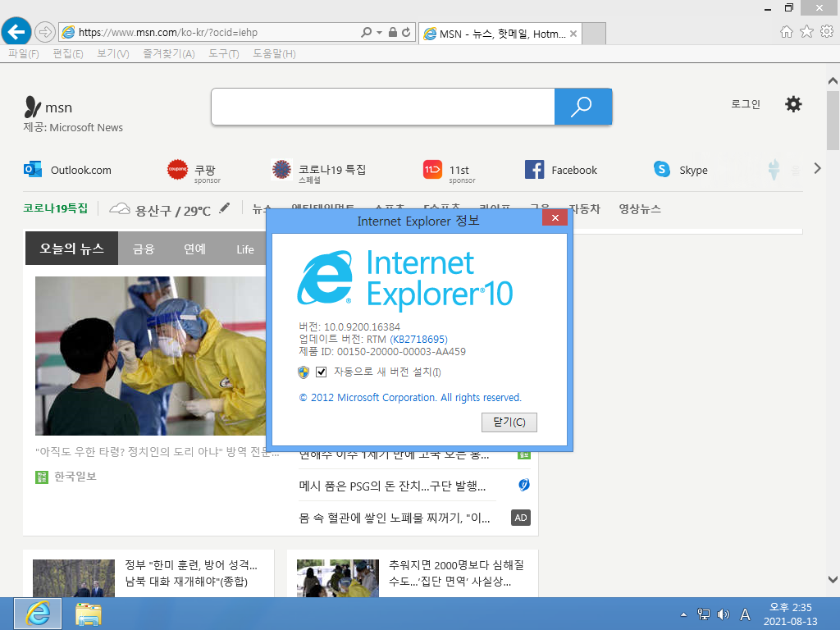Open the 도구(T) menu
840x630 pixels.
pyautogui.click(x=223, y=53)
